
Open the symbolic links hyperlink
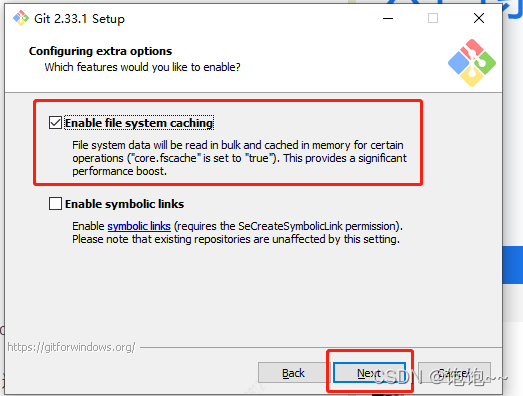[x=139, y=226]
